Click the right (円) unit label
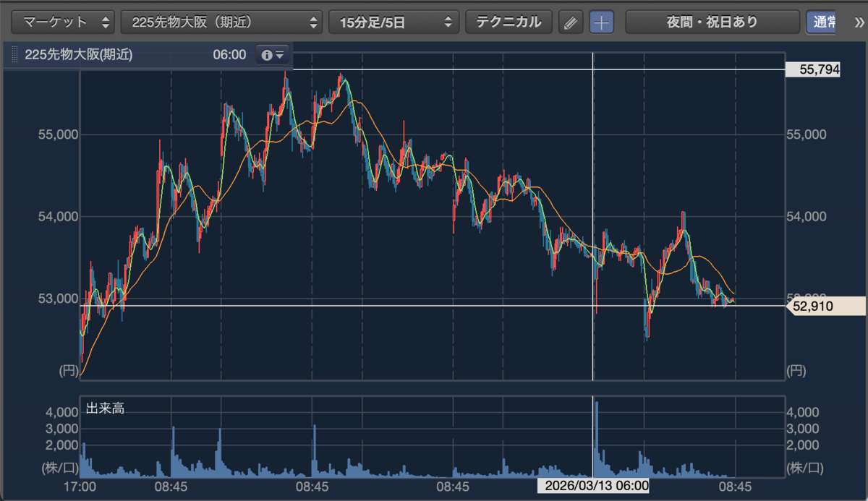 (795, 371)
